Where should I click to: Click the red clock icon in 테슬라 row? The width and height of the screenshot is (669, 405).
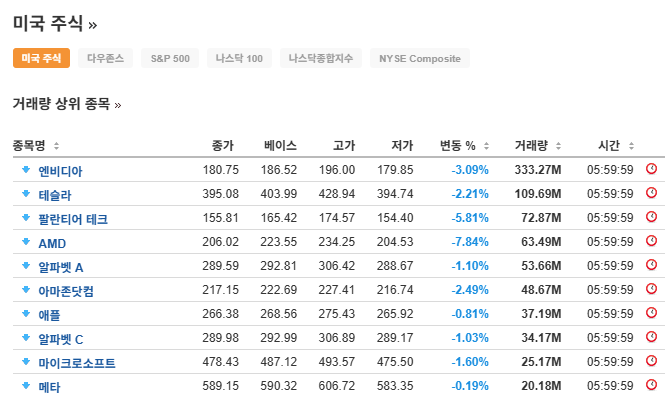[x=651, y=193]
